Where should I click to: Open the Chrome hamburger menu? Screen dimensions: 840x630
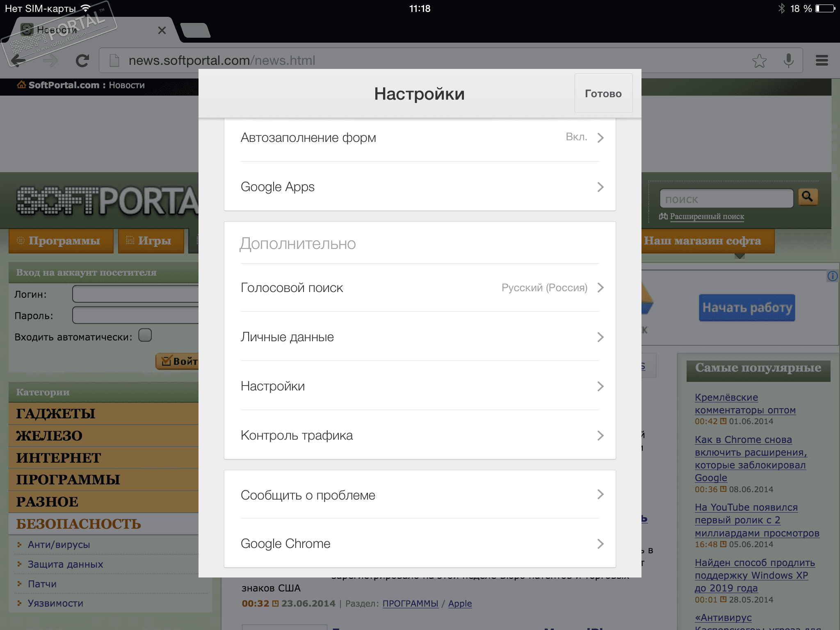point(822,61)
